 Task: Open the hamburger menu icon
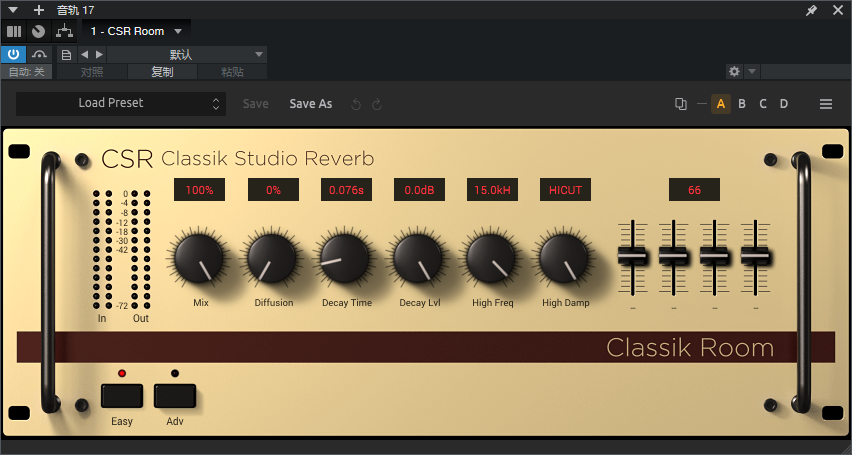[826, 104]
